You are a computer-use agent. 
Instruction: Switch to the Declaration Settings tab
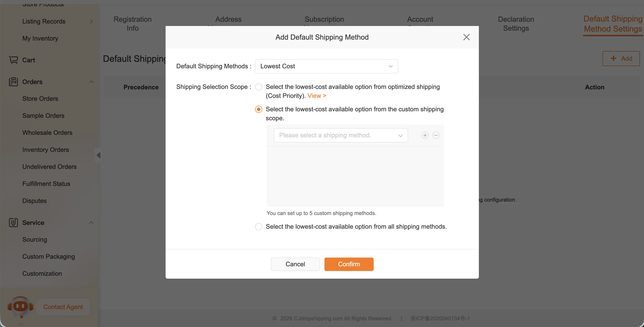(x=516, y=24)
